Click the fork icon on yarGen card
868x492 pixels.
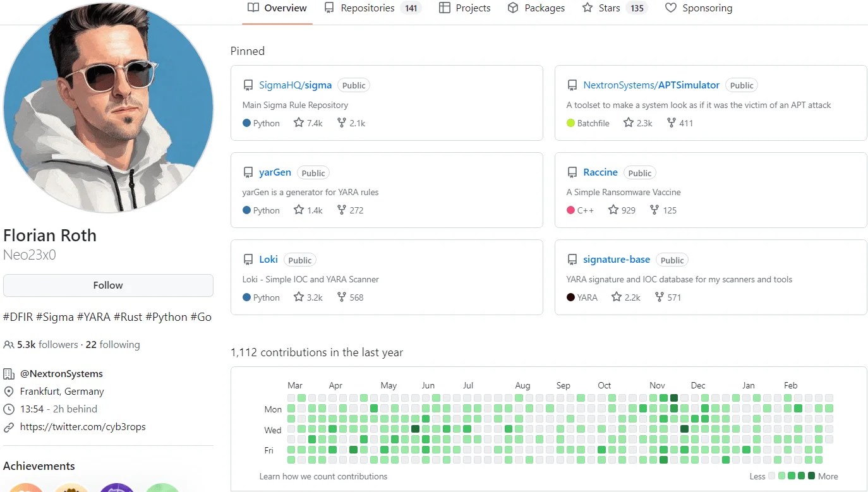click(342, 210)
